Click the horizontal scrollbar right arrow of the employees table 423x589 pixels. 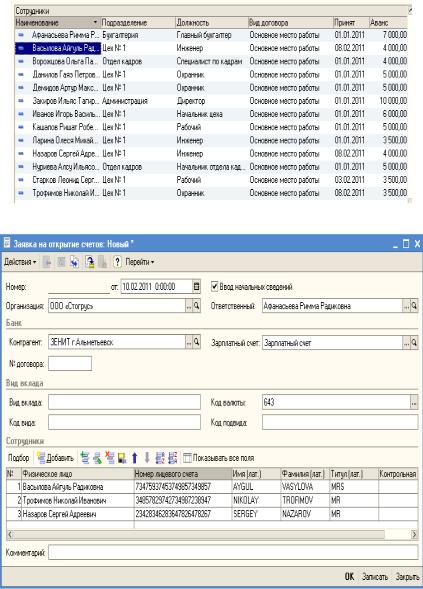[414, 534]
